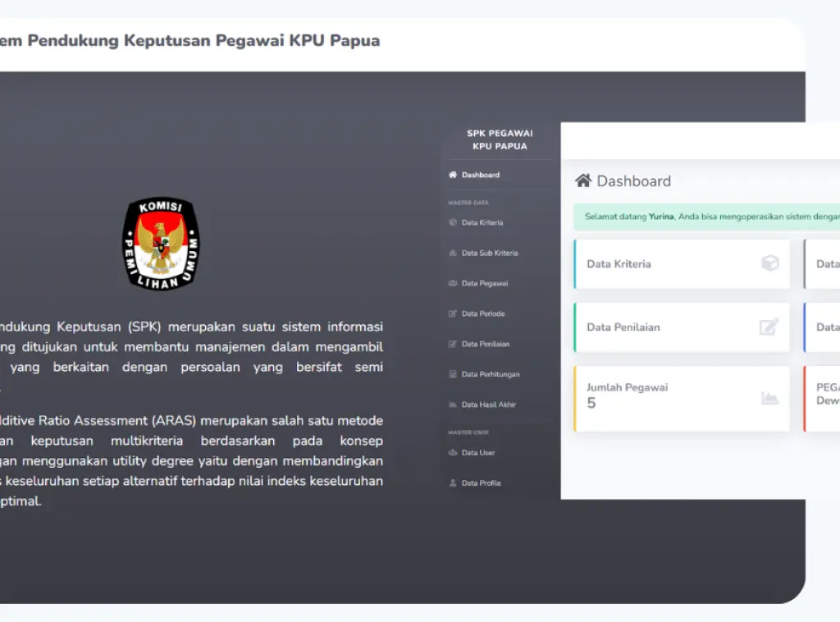This screenshot has width=840, height=622.
Task: Open Data Hasil Akhir sidebar item
Action: tap(488, 405)
